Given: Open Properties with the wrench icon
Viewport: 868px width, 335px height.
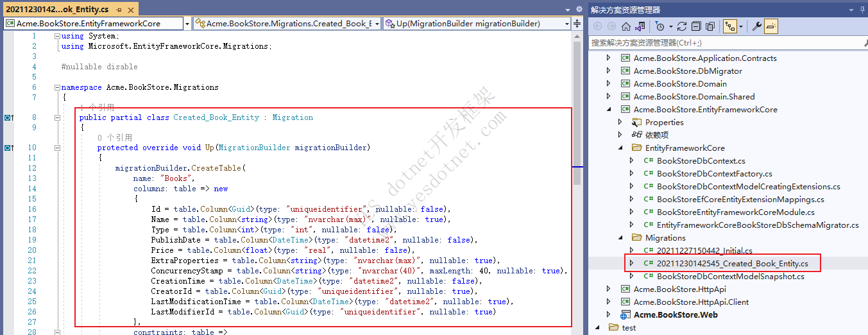Looking at the screenshot, I should (757, 26).
